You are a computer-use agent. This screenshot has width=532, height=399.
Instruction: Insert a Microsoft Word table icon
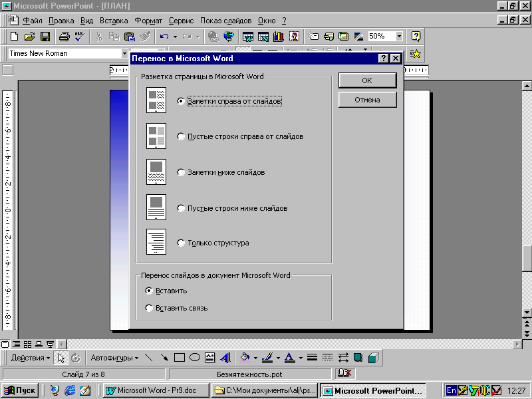pos(247,37)
